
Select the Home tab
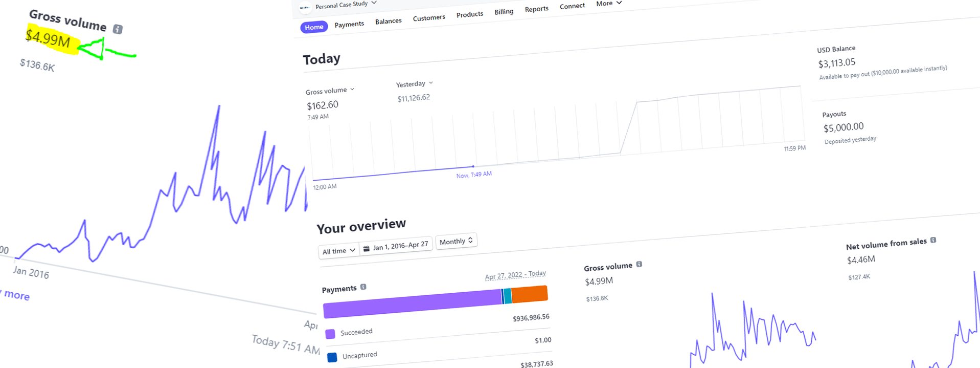(314, 27)
